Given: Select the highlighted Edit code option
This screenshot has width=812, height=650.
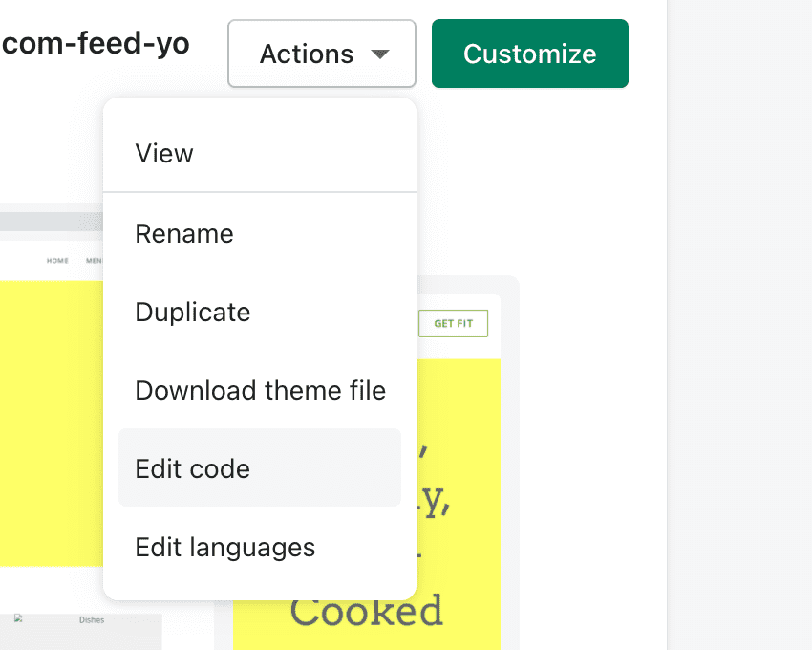Looking at the screenshot, I should pyautogui.click(x=260, y=468).
